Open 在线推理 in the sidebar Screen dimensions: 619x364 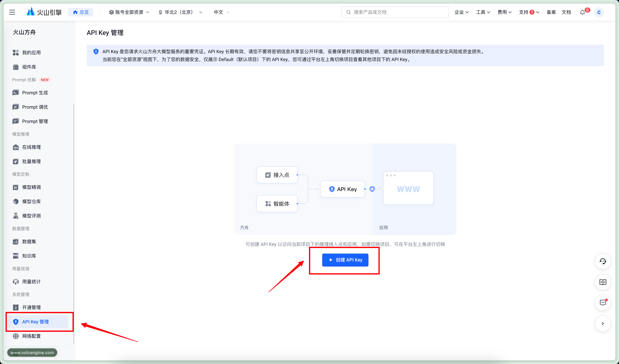[32, 147]
